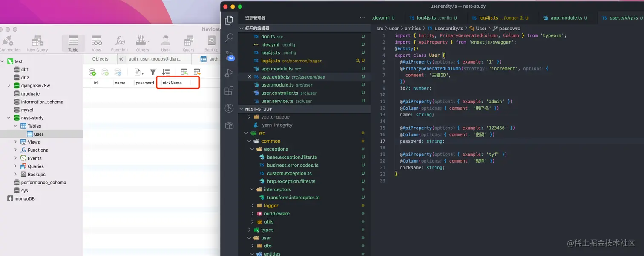Click the nickName column header
Image resolution: width=644 pixels, height=256 pixels.
[172, 83]
